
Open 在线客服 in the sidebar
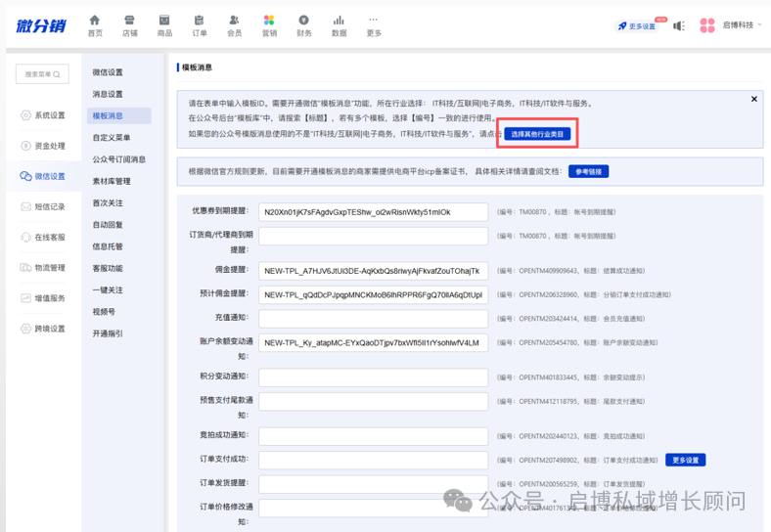click(x=43, y=238)
